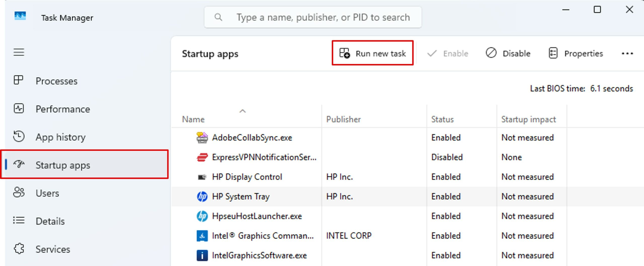The height and width of the screenshot is (266, 644).
Task: Click the Users sidebar icon
Action: coord(19,192)
